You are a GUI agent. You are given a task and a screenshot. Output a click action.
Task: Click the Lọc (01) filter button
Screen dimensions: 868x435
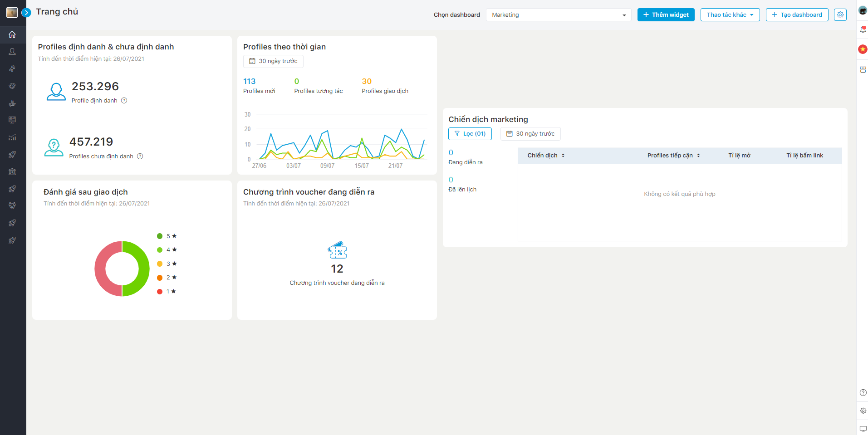(x=470, y=134)
